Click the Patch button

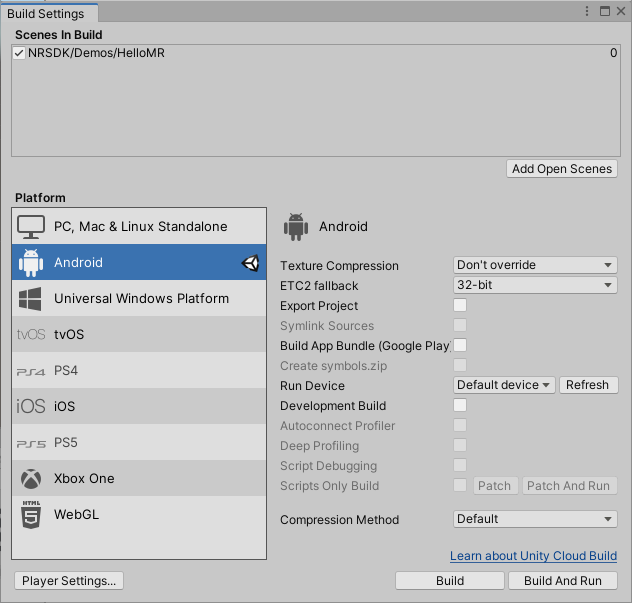point(495,486)
